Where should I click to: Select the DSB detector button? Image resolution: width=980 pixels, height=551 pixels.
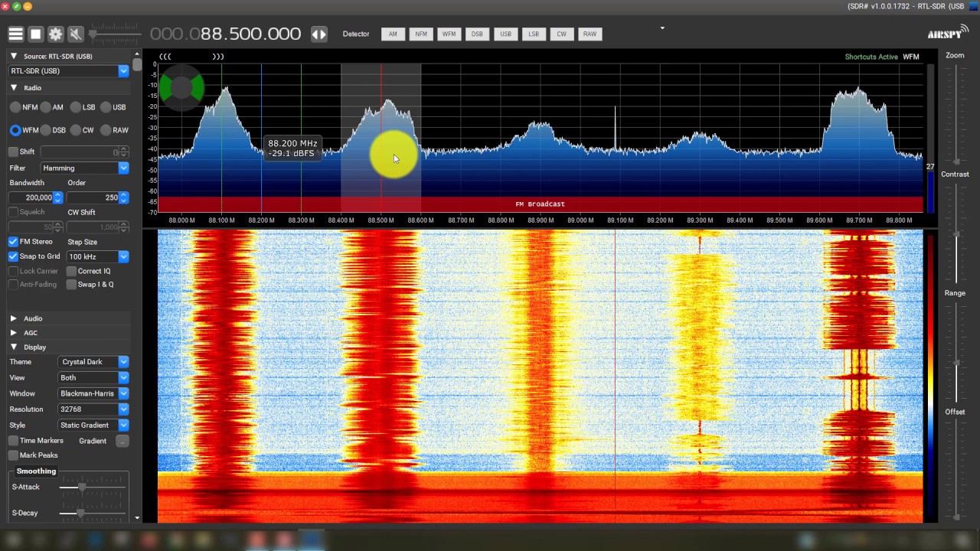477,34
